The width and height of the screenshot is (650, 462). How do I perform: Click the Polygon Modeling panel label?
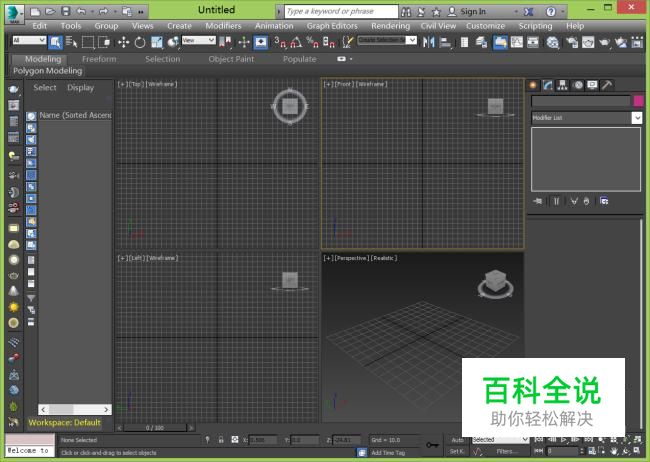[48, 71]
